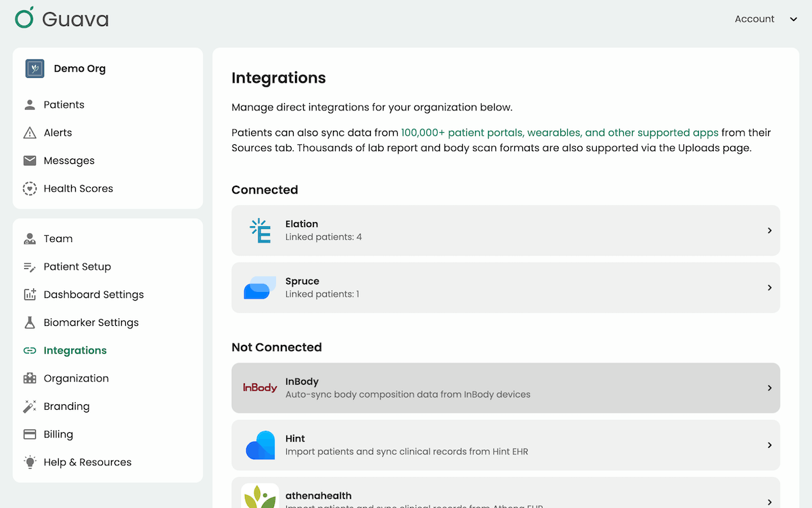Click the Dashboard Settings chart icon

(x=30, y=295)
